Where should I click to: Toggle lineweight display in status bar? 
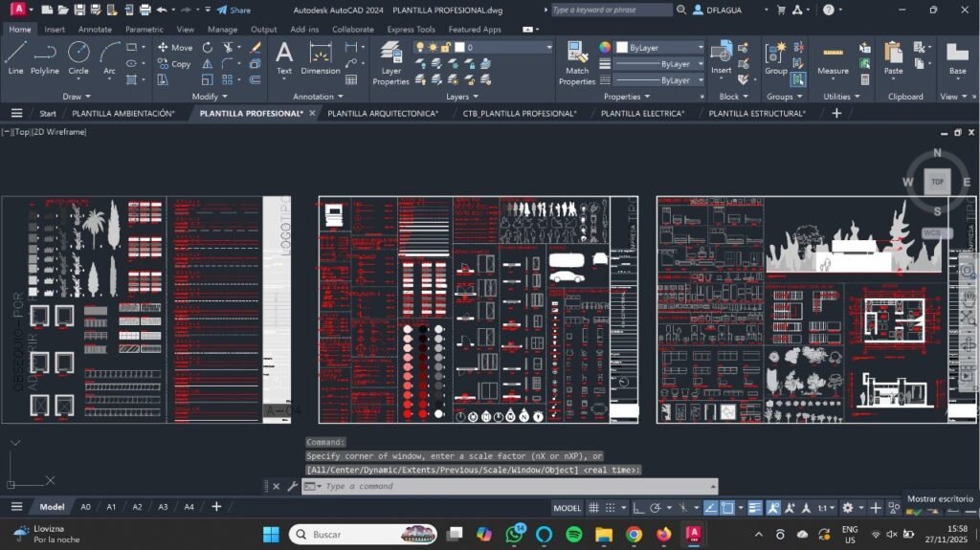tap(754, 508)
